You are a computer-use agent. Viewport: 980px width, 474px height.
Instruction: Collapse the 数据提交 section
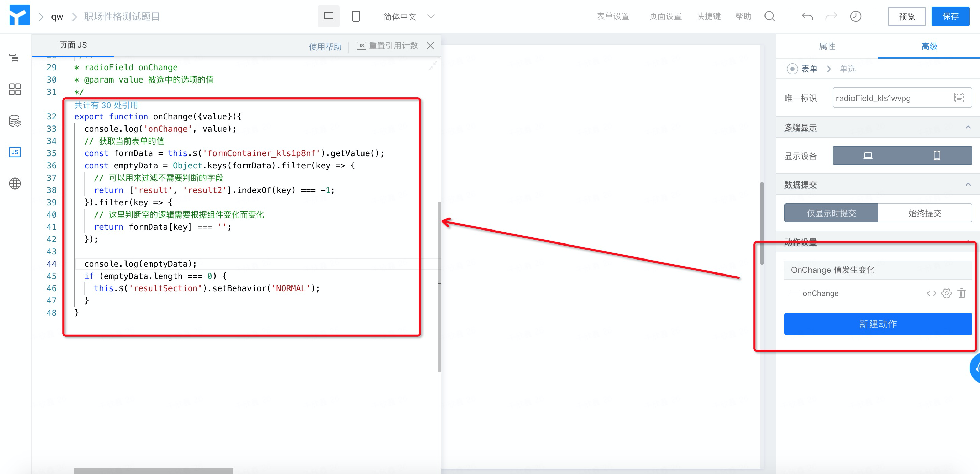pyautogui.click(x=968, y=185)
